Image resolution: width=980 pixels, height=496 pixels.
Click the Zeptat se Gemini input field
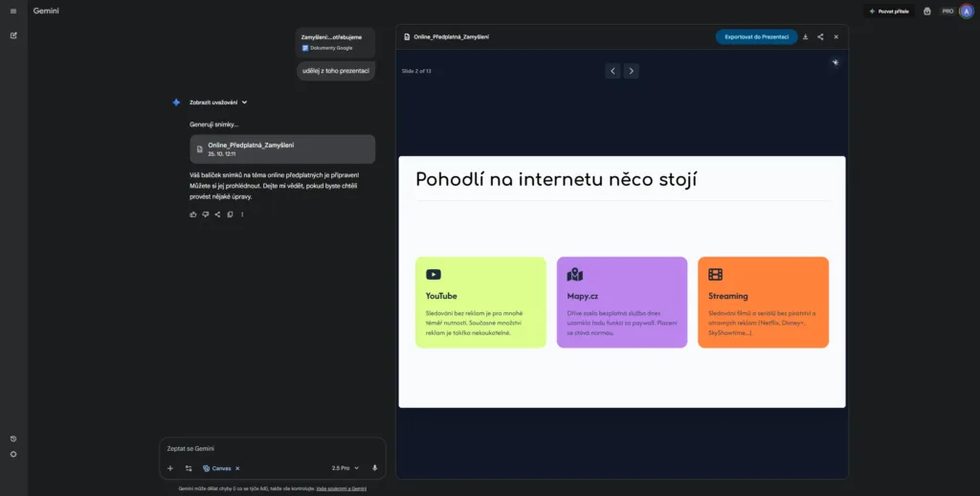pyautogui.click(x=268, y=448)
